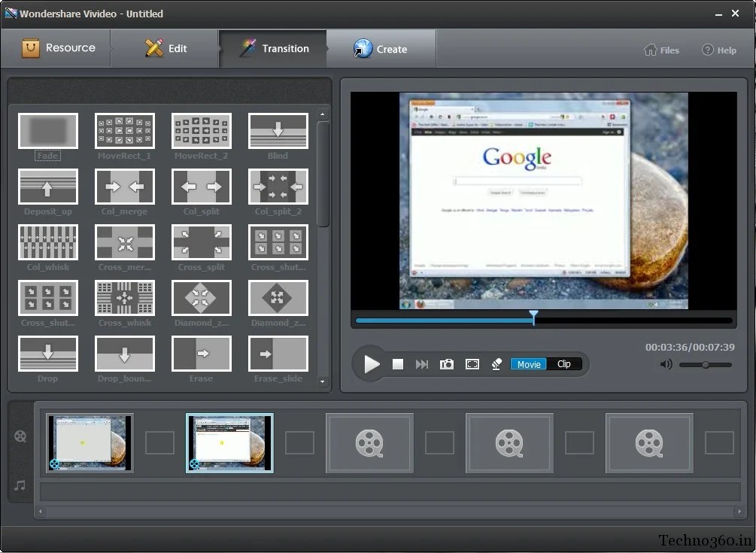Viewport: 756px width, 553px height.
Task: Mute audio with the speaker icon
Action: (x=666, y=364)
